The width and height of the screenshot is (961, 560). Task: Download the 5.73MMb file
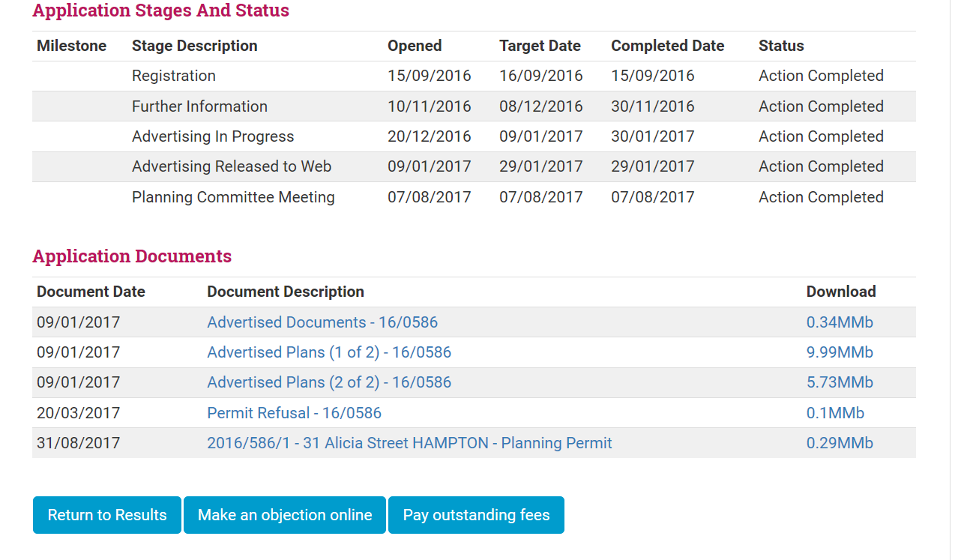pyautogui.click(x=840, y=382)
